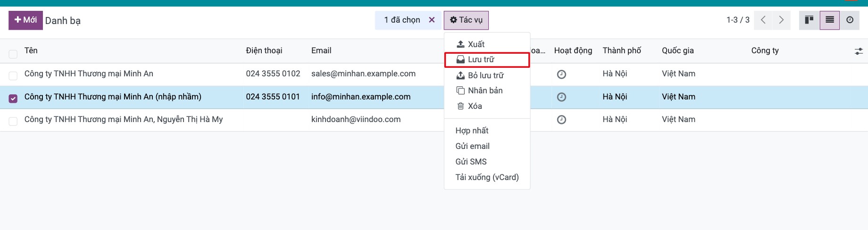Sort by the Email column header
This screenshot has height=230, width=868.
[321, 50]
